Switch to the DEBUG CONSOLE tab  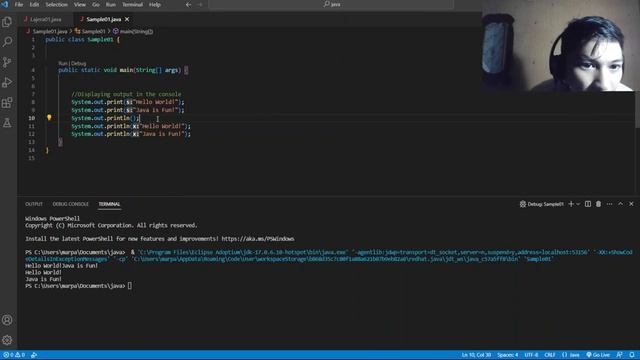tap(71, 204)
